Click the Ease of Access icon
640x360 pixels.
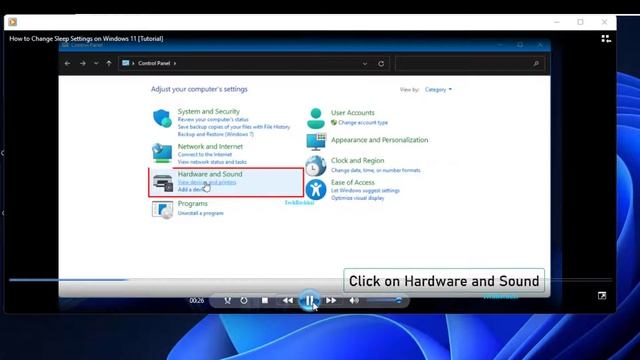pos(316,190)
